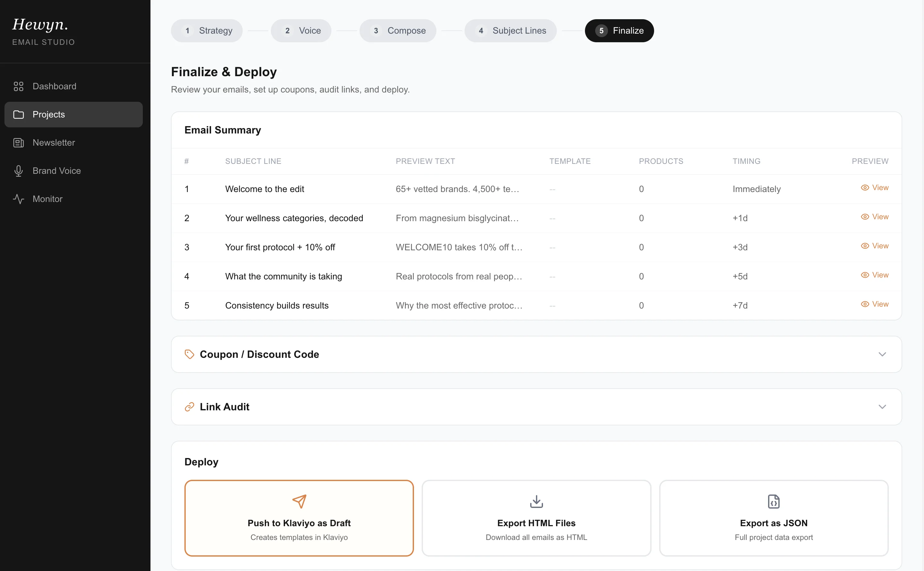The width and height of the screenshot is (924, 571).
Task: Toggle preview eye for 'Welcome to the edit'
Action: (x=866, y=188)
